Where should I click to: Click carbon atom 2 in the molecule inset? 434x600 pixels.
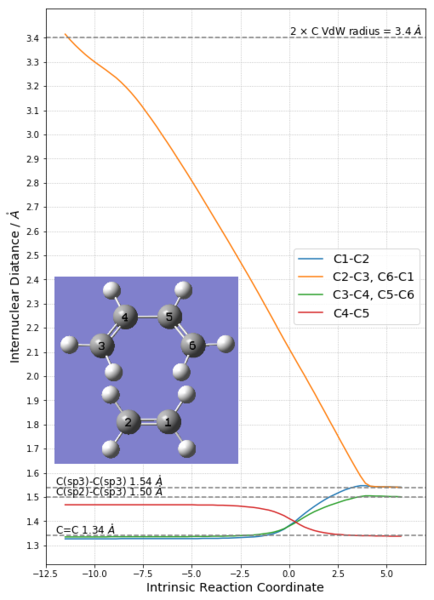128,422
